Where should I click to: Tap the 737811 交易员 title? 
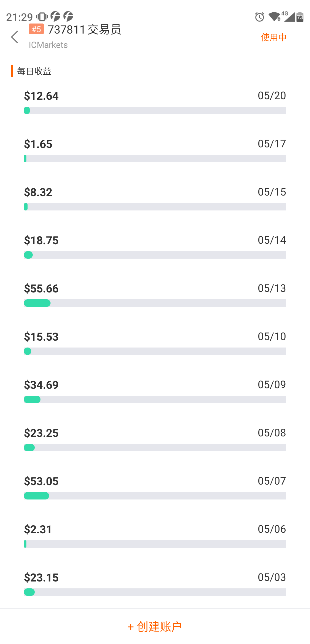(x=84, y=30)
